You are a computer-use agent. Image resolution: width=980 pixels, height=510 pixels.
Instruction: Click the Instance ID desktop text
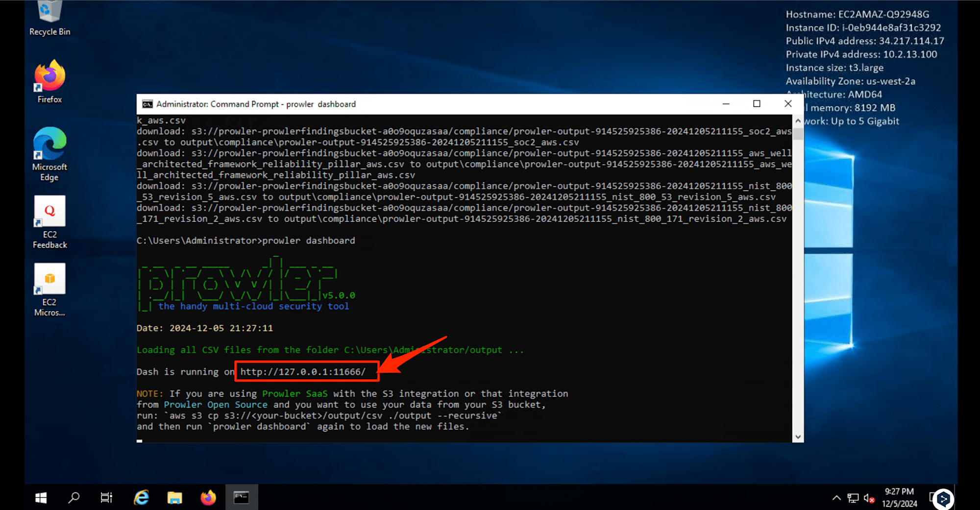click(863, 27)
